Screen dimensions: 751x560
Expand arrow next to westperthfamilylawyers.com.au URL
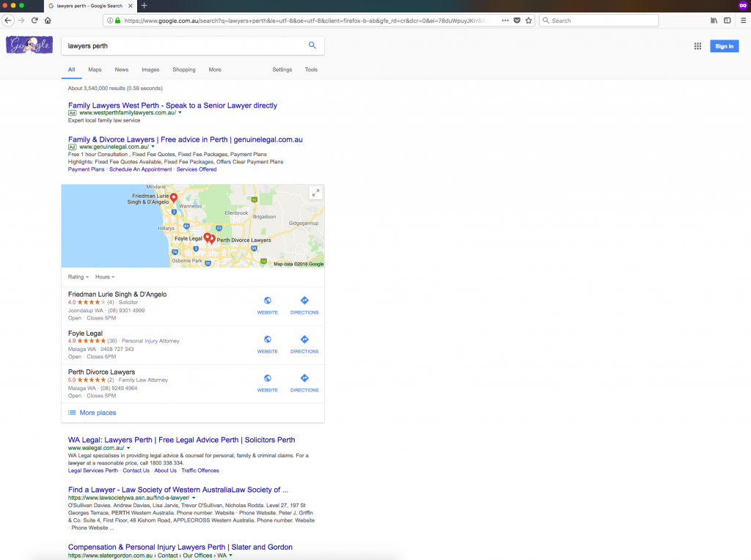click(180, 113)
